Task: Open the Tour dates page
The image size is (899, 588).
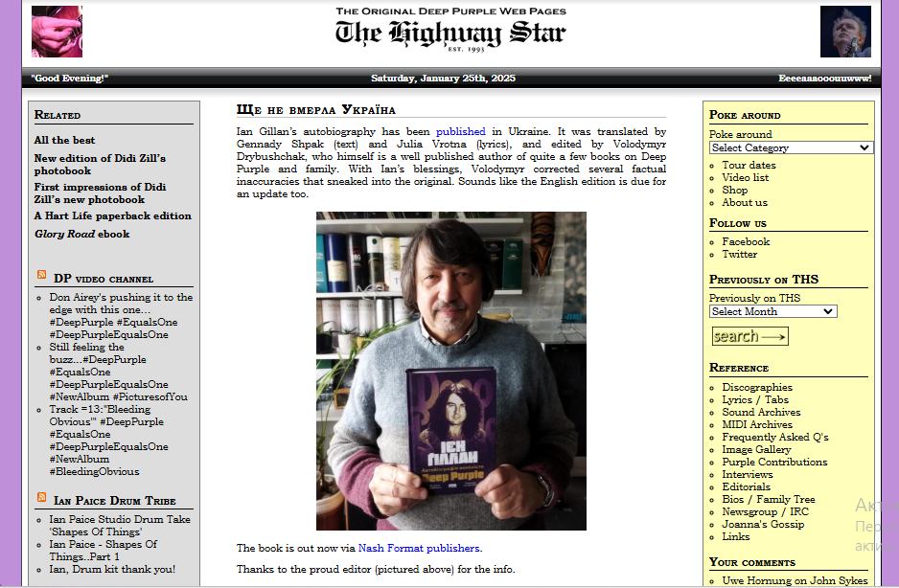Action: (x=749, y=165)
